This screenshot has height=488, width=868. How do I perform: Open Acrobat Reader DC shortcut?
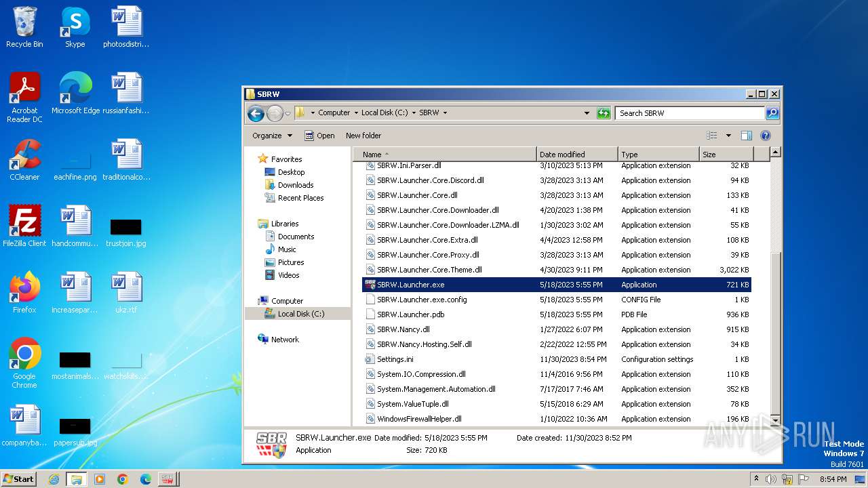pyautogui.click(x=24, y=98)
